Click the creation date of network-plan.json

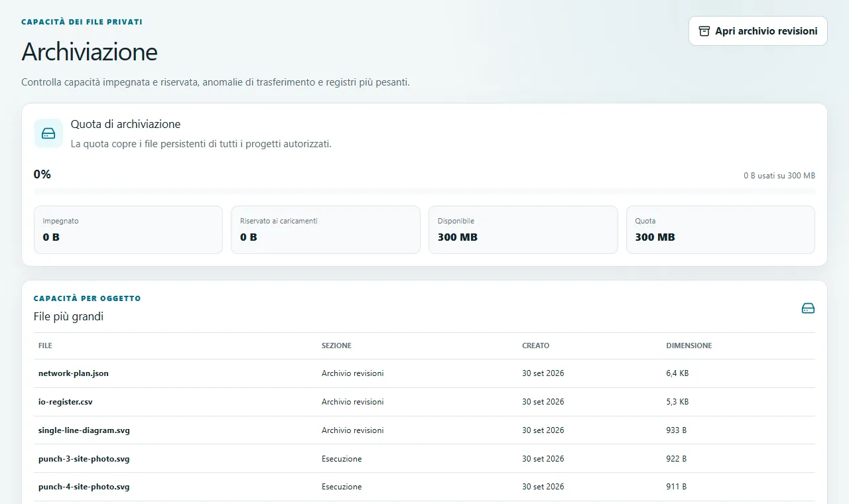543,373
